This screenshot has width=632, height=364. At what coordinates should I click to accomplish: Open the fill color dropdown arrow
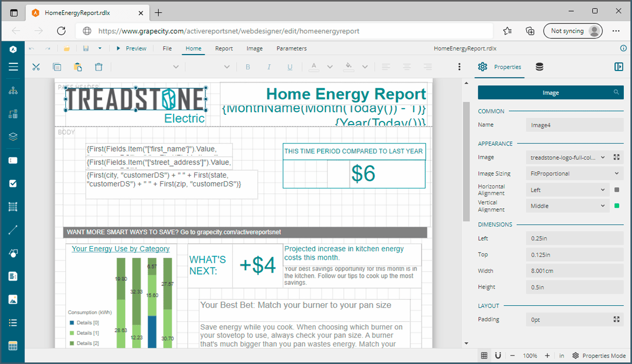pos(365,67)
